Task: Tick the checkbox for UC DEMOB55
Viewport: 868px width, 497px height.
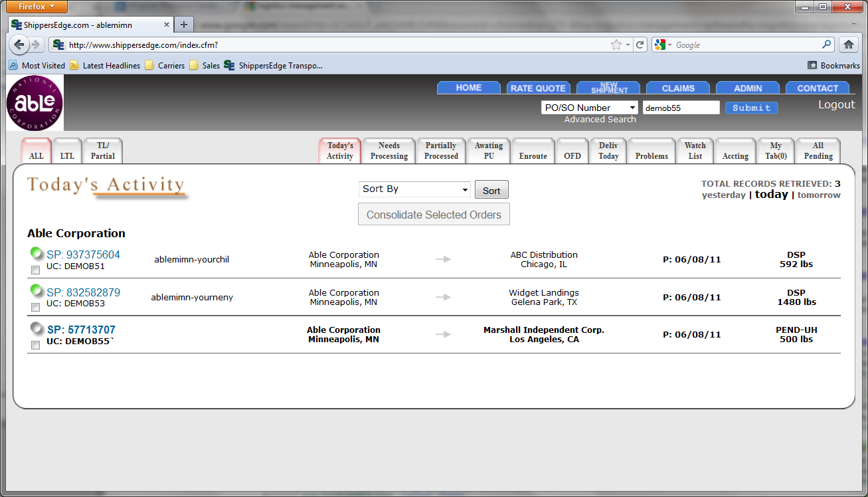Action: pos(36,345)
